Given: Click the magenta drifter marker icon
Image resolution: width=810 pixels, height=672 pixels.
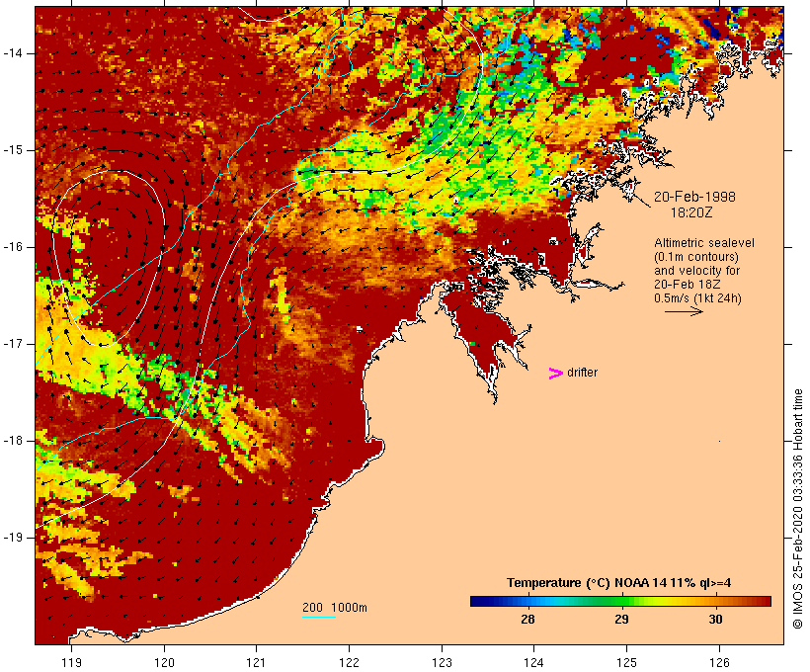Looking at the screenshot, I should (555, 374).
